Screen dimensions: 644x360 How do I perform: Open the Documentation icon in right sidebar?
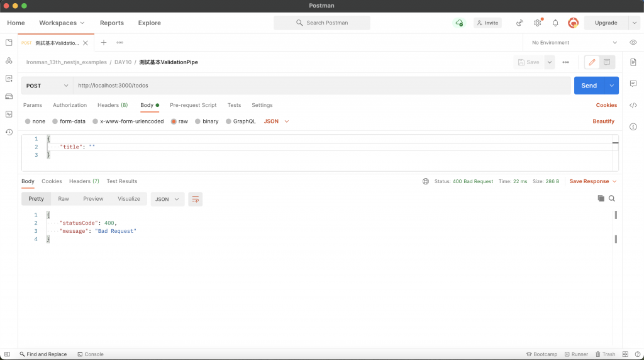point(633,62)
